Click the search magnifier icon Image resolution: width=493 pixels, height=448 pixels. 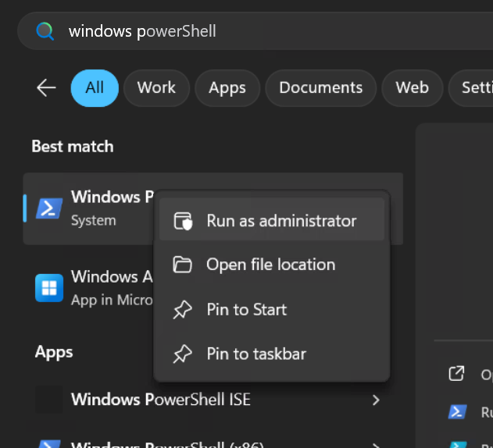pos(45,31)
